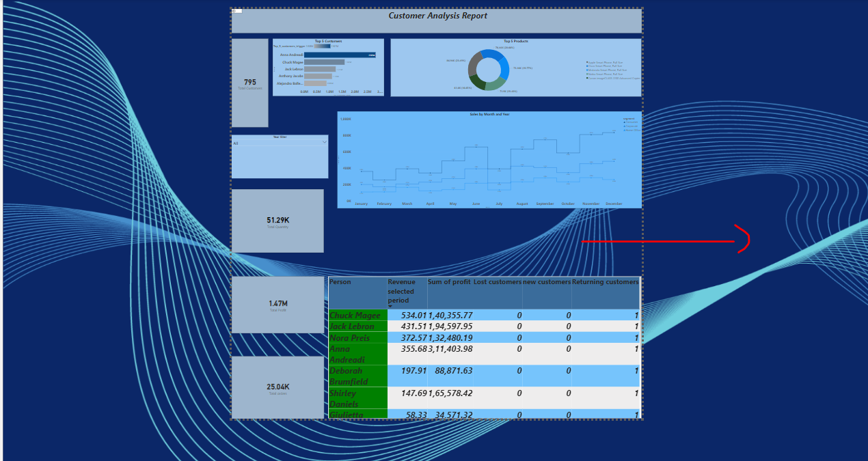Select the Consumer segment legend item

[630, 122]
